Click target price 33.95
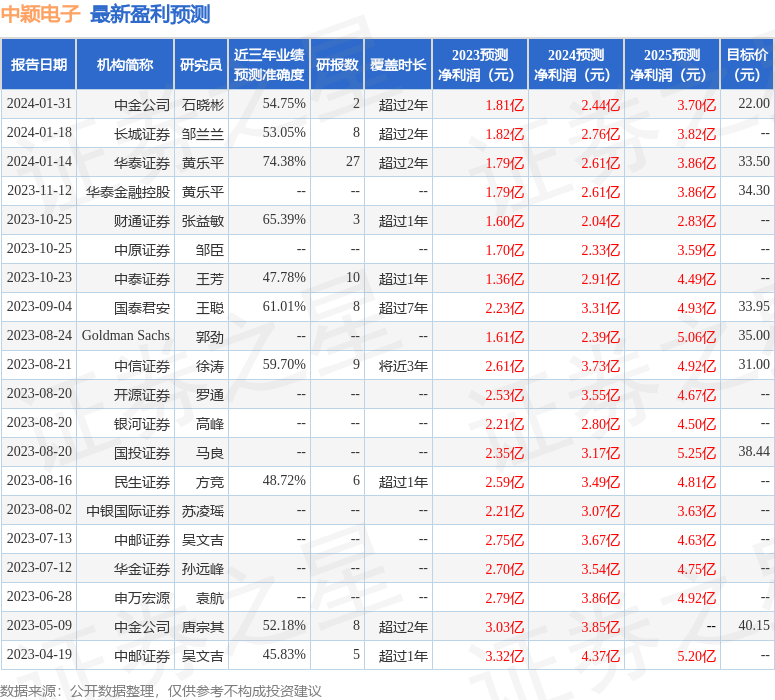The height and width of the screenshot is (700, 775). point(754,306)
